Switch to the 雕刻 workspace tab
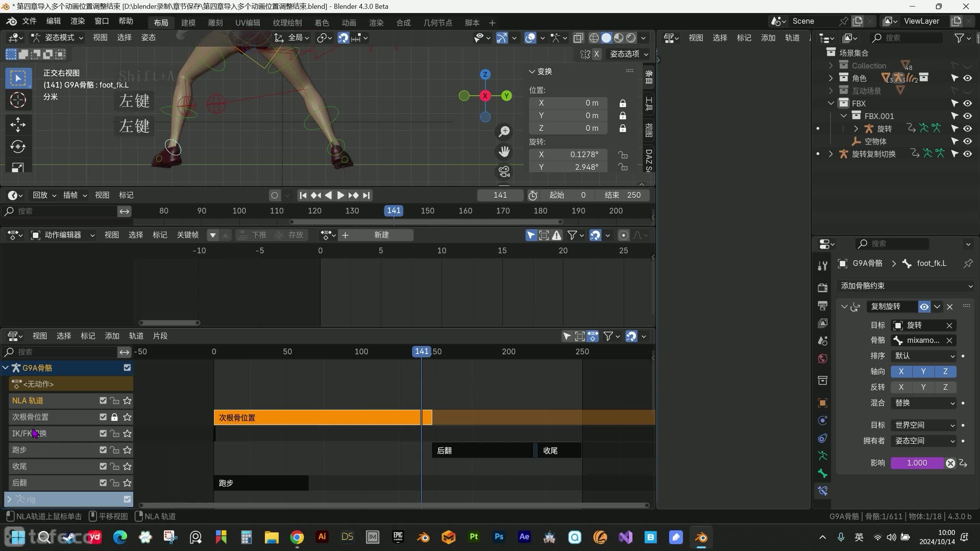Screen dimensions: 980x551 (215, 23)
